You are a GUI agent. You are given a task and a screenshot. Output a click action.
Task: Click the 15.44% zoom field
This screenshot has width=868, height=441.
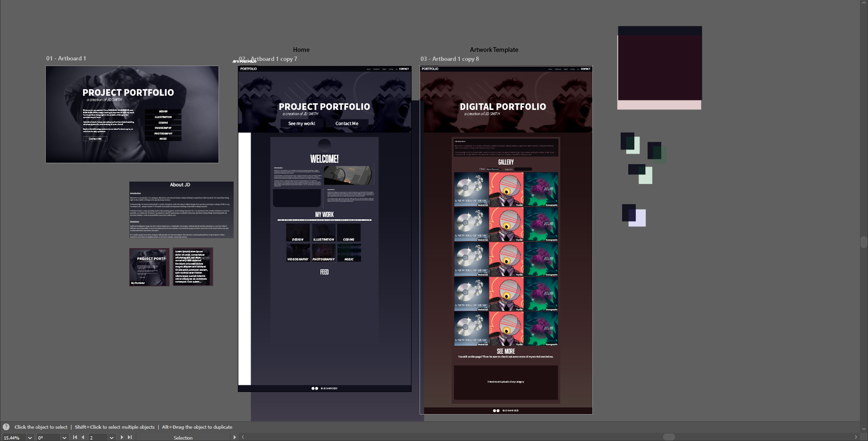pos(14,438)
